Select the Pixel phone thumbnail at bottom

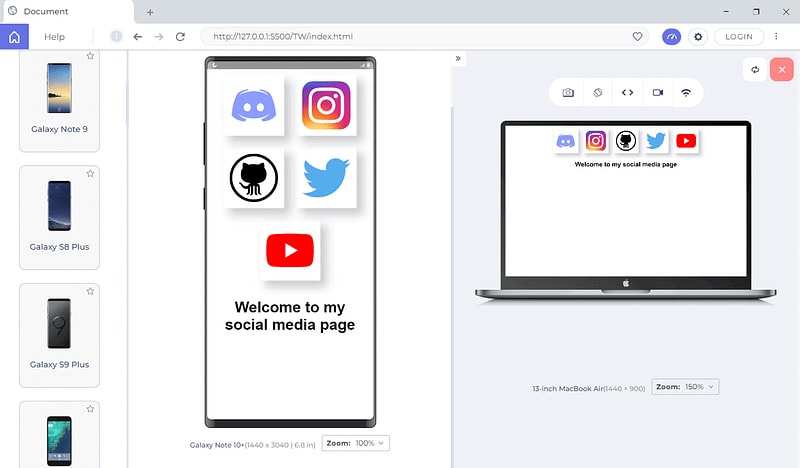[x=59, y=440]
